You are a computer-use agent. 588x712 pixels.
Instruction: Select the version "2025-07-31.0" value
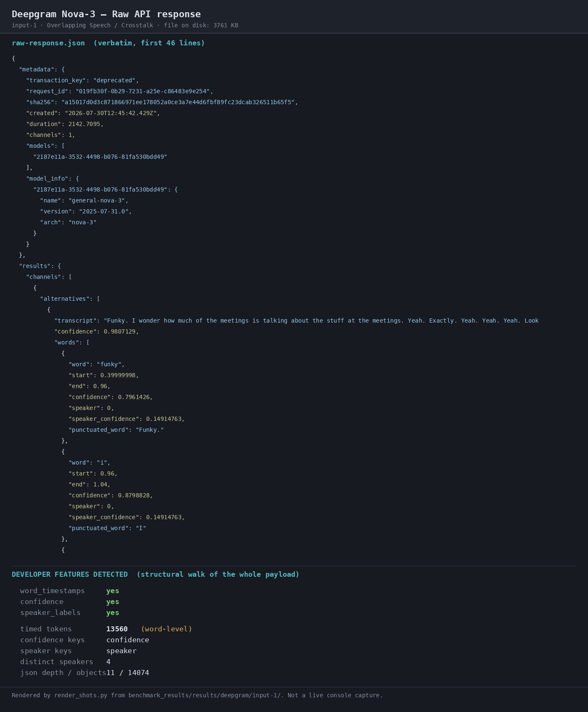[104, 211]
